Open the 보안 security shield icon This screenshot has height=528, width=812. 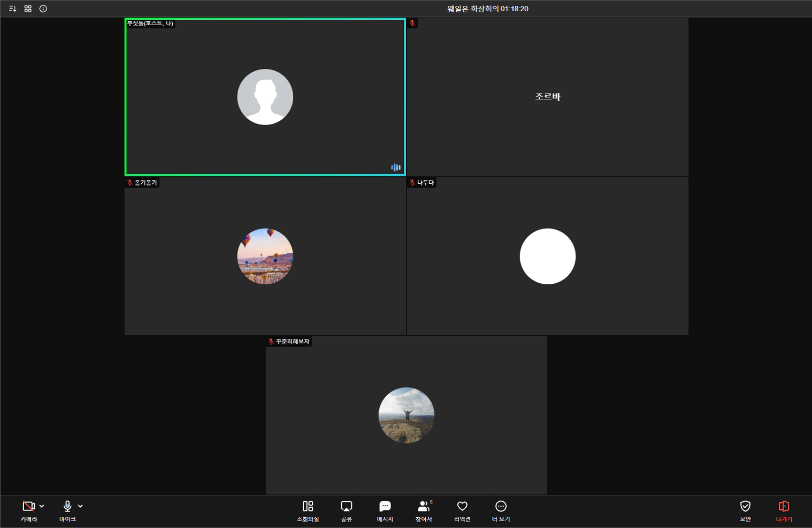tap(745, 506)
